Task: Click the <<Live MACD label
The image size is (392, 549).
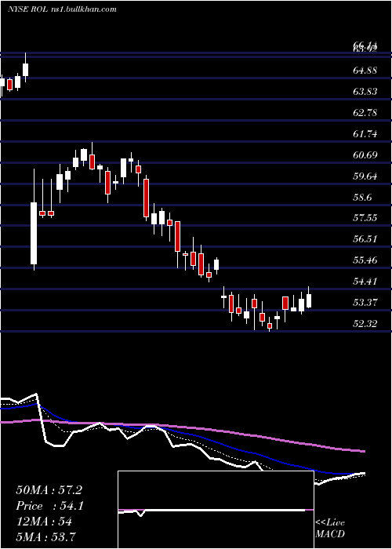Action: click(x=330, y=528)
